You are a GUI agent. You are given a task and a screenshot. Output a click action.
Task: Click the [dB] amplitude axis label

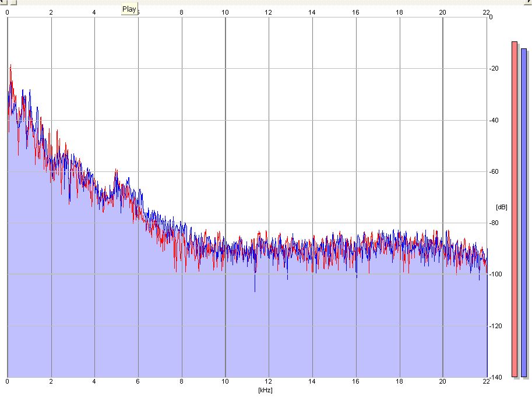tap(502, 207)
